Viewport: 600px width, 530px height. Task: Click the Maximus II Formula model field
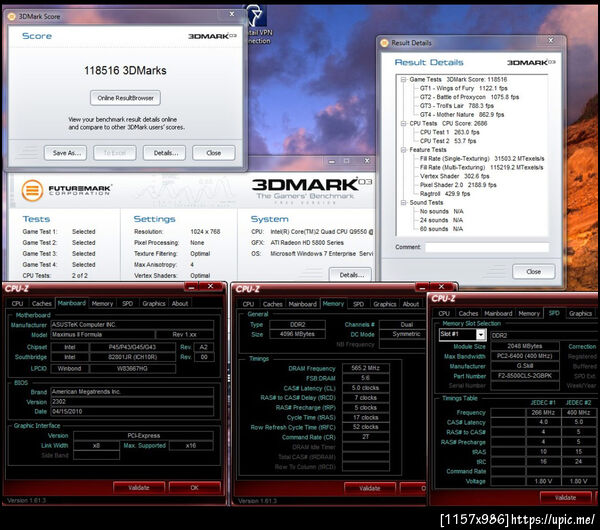pos(103,334)
